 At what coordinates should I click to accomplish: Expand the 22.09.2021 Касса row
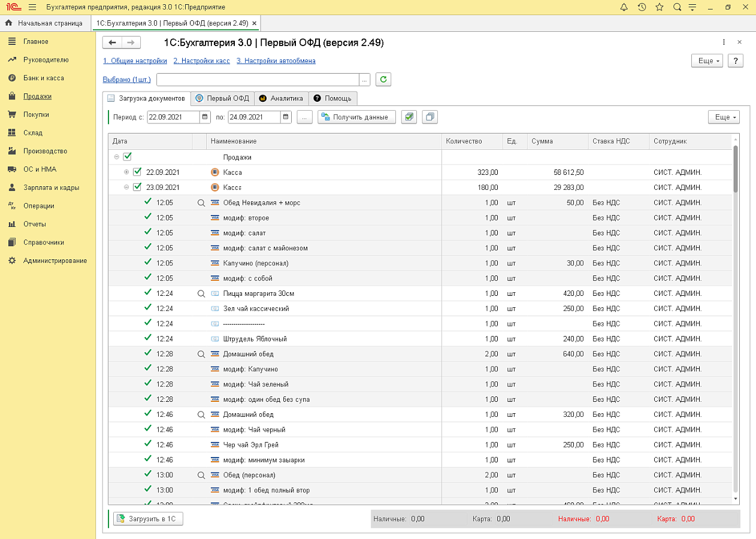point(126,172)
